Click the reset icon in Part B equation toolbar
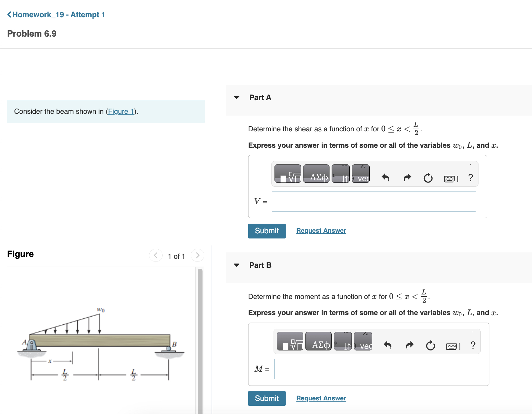Image resolution: width=532 pixels, height=414 pixels. pyautogui.click(x=430, y=345)
